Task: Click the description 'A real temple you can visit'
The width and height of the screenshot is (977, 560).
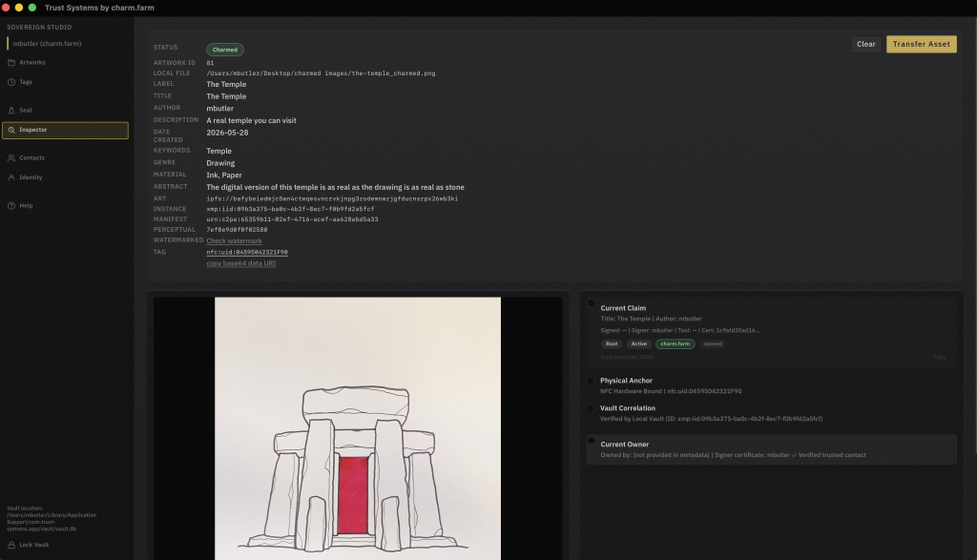Action: click(251, 121)
